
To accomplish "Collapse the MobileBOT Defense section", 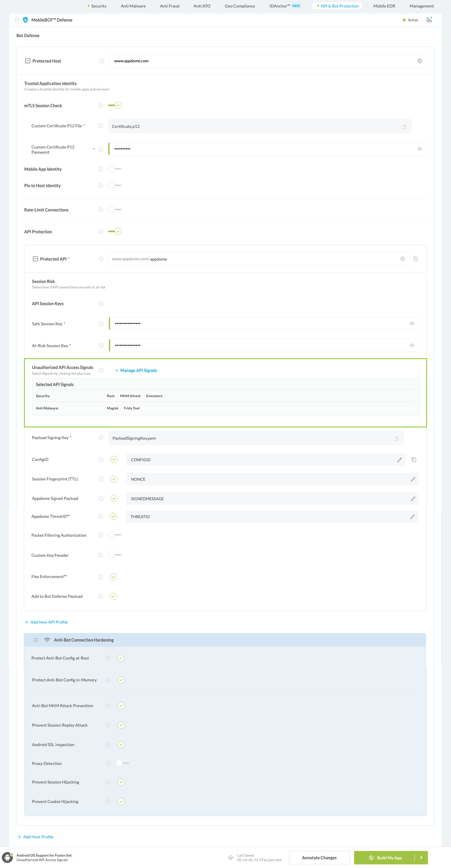I will 17,20.
